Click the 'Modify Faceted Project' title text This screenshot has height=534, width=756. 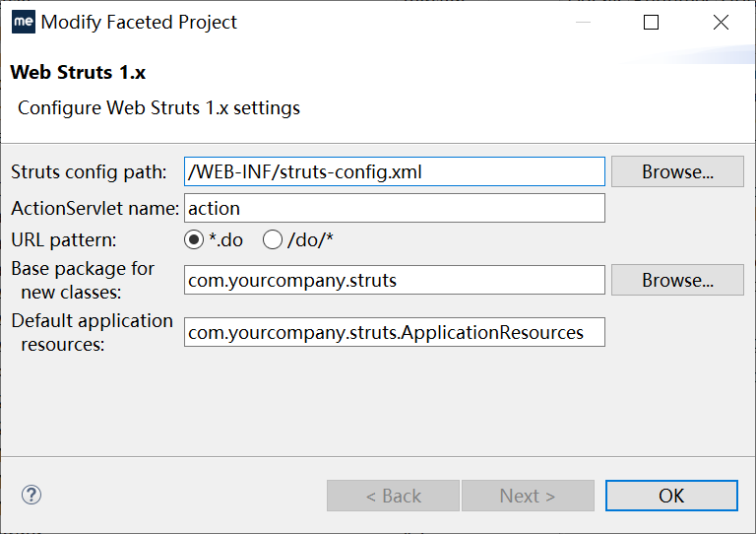[139, 23]
